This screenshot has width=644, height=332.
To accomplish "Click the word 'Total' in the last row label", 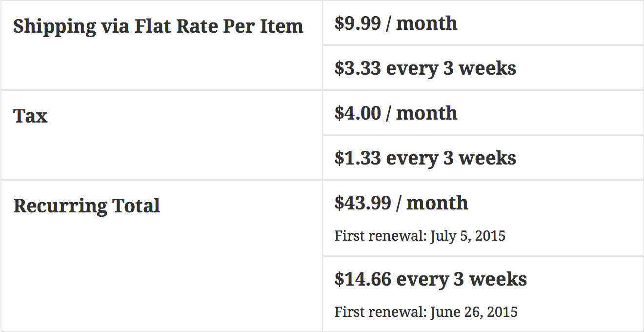I will (136, 206).
